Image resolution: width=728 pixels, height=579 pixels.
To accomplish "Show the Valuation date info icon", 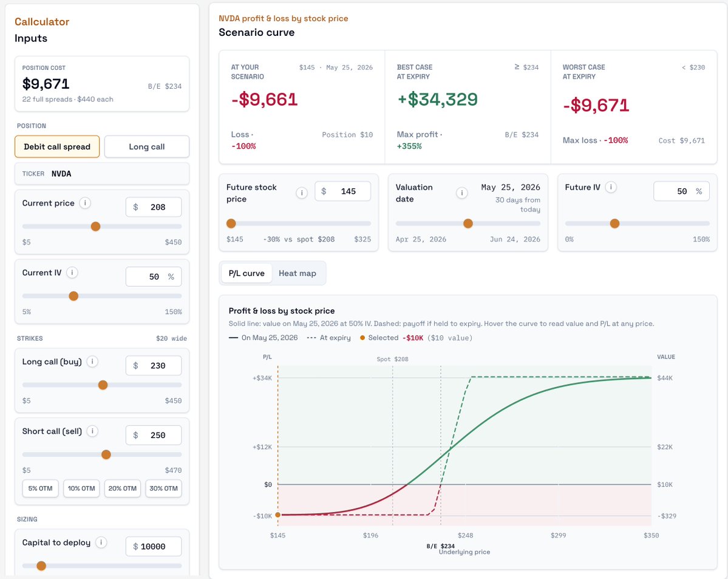I will click(x=461, y=193).
